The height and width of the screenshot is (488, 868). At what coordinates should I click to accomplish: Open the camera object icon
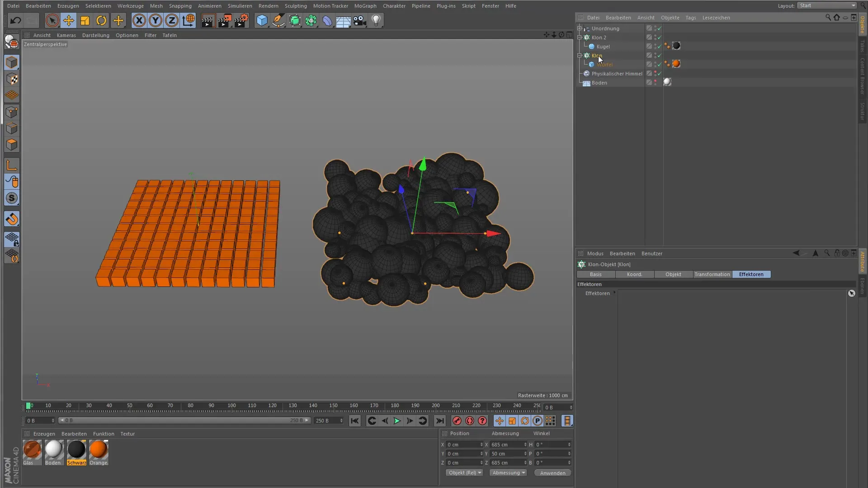360,20
